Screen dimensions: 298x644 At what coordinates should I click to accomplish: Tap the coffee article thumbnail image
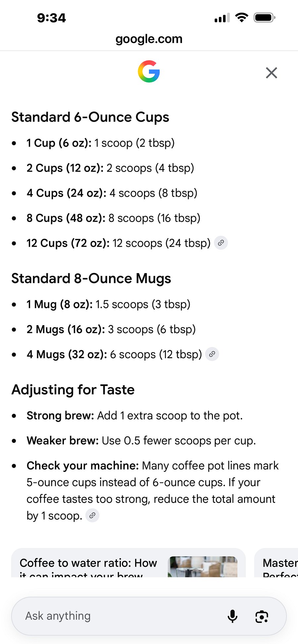coord(203,567)
